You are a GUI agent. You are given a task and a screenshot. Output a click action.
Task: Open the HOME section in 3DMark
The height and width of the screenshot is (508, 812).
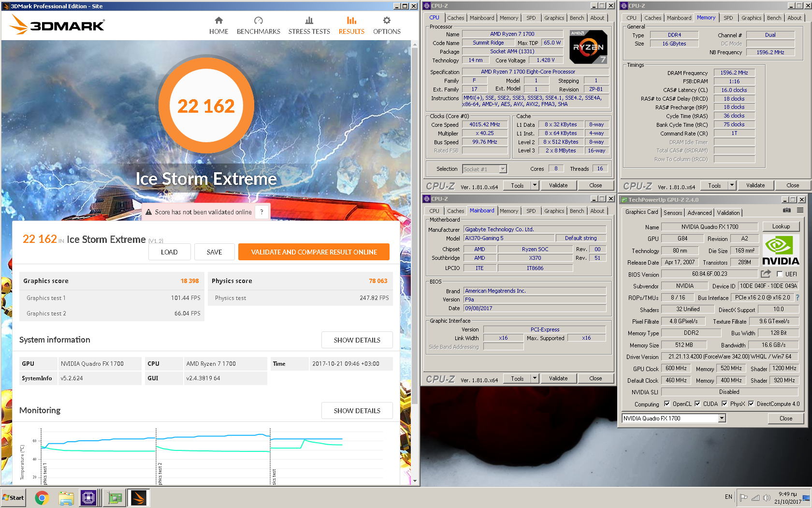coord(218,25)
